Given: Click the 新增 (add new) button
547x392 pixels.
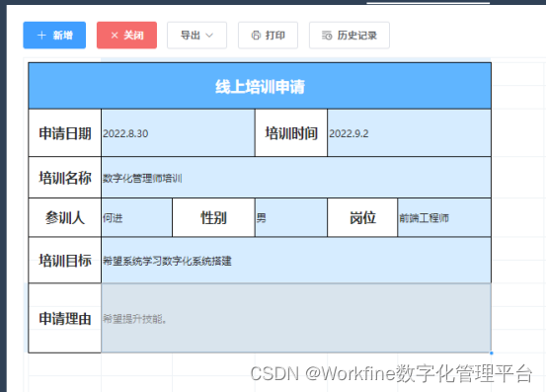Looking at the screenshot, I should (54, 36).
